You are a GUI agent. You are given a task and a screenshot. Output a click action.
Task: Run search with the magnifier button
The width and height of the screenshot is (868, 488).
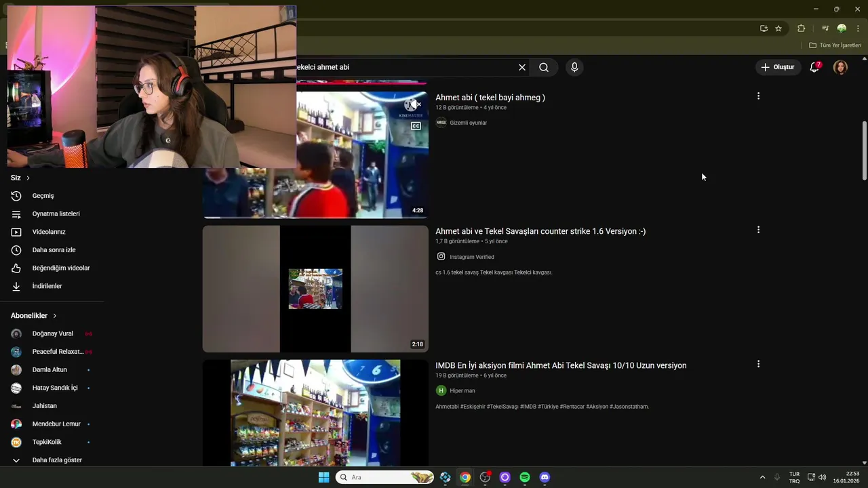544,67
